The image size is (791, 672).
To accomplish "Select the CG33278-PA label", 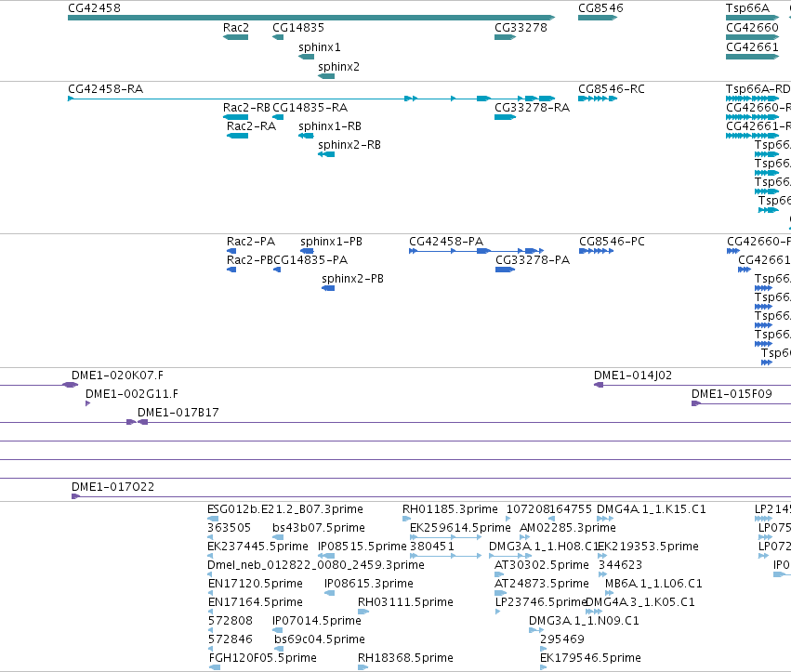I will point(533,260).
